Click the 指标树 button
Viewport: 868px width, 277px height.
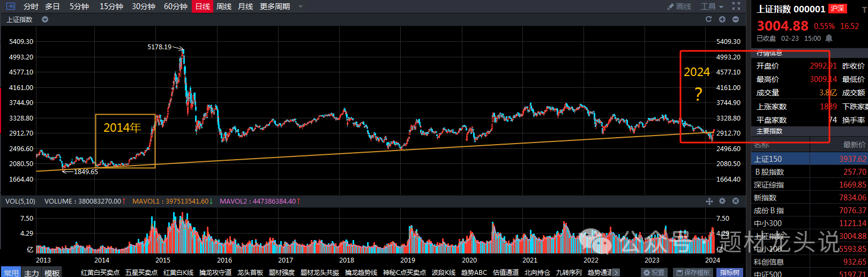point(730,273)
